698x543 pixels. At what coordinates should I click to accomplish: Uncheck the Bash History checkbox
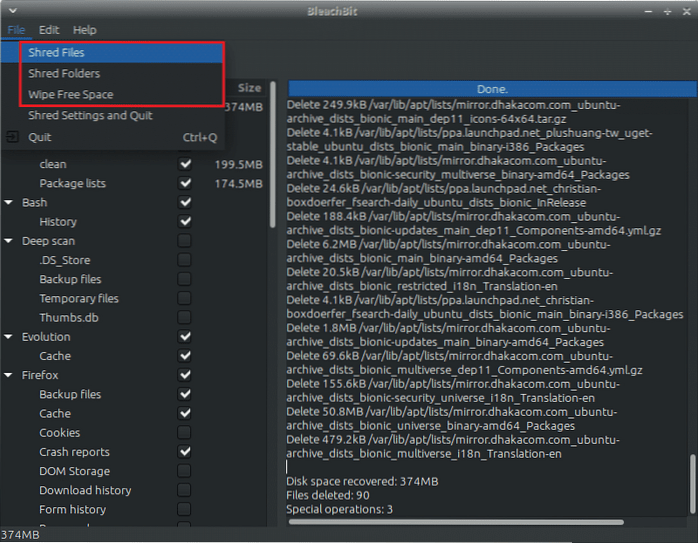(185, 222)
